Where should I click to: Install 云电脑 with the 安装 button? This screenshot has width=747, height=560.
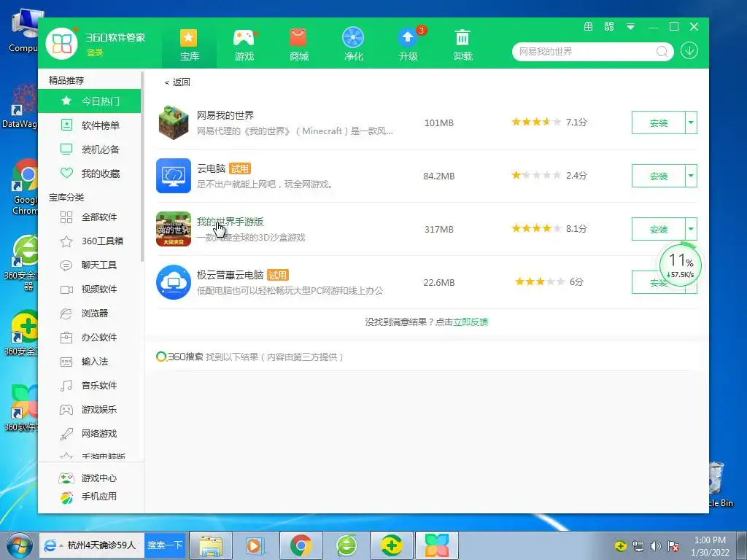[x=659, y=176]
